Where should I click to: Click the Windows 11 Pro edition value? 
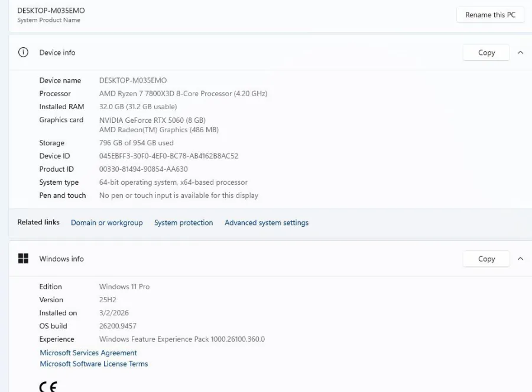tap(125, 287)
